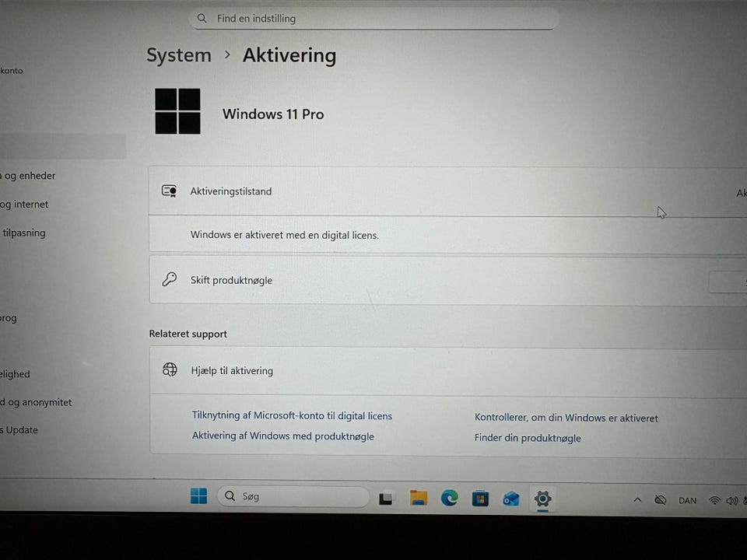Click the DAN language indicator
Screen dimensions: 747x560
pyautogui.click(x=687, y=501)
